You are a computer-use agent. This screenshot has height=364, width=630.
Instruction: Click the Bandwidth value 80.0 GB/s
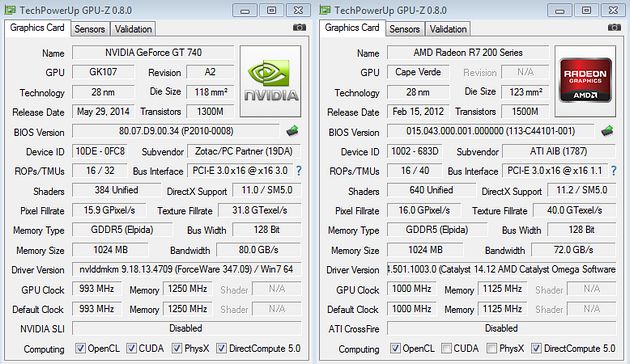[259, 250]
